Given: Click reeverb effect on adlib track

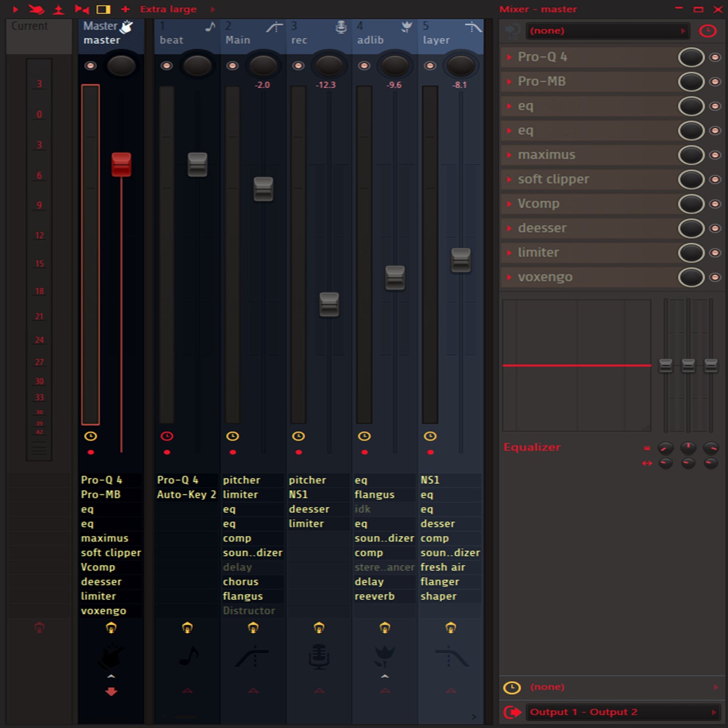Looking at the screenshot, I should [x=385, y=597].
